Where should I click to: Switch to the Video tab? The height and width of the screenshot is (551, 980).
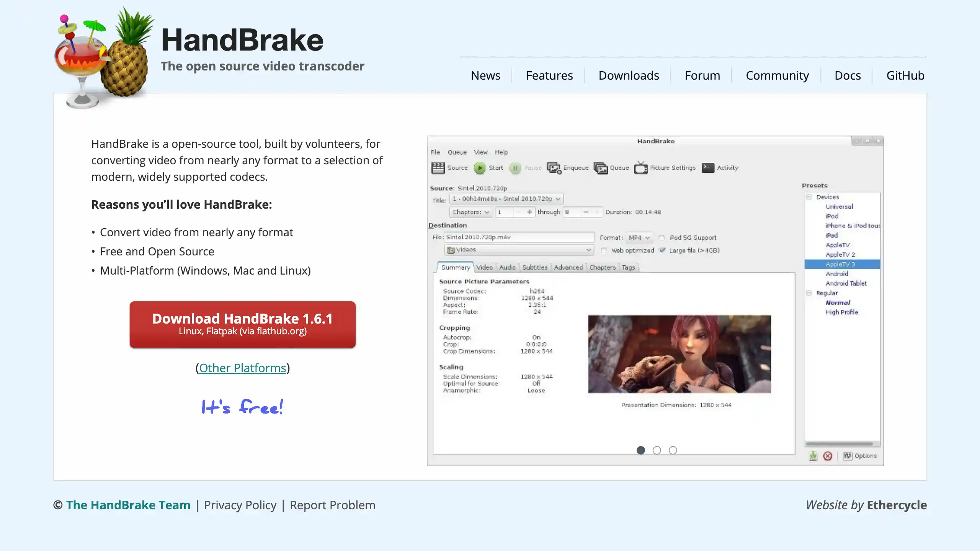pos(484,267)
